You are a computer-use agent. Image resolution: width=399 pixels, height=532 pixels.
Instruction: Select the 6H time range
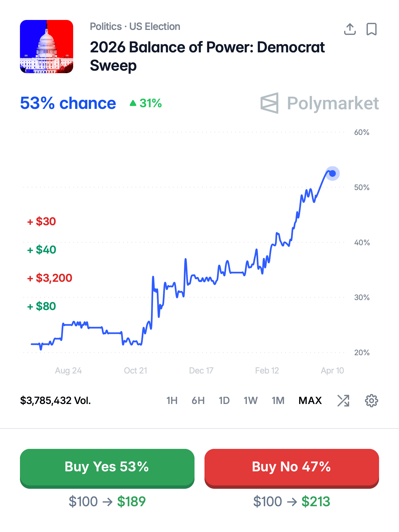tap(198, 401)
